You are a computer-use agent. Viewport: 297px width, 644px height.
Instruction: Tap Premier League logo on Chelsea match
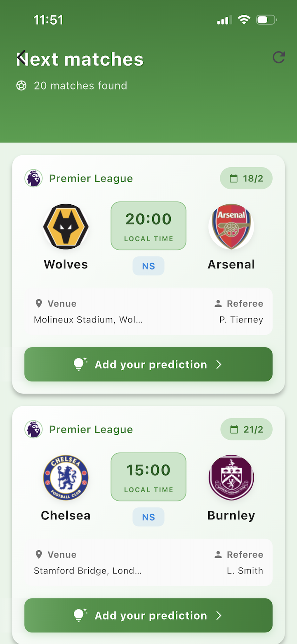point(33,429)
